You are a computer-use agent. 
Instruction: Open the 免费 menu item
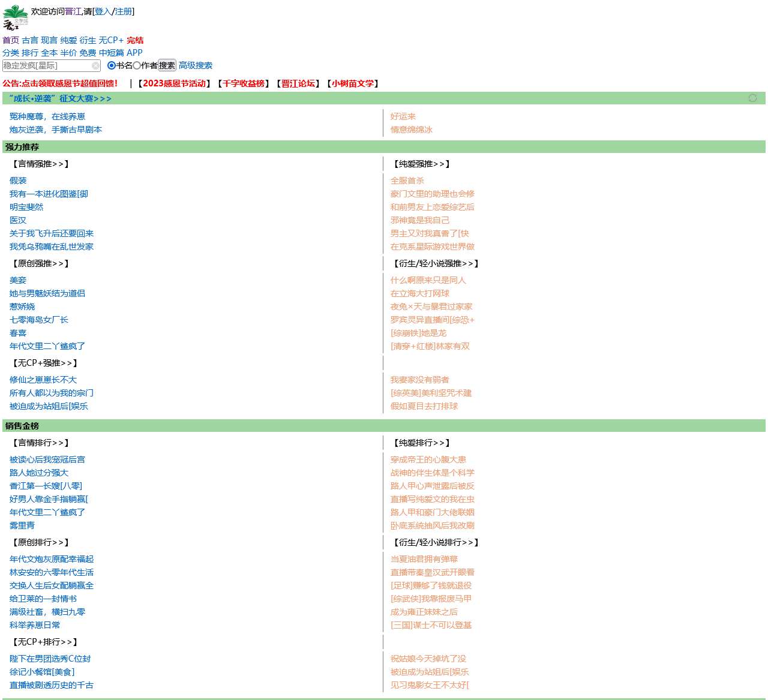pos(88,53)
